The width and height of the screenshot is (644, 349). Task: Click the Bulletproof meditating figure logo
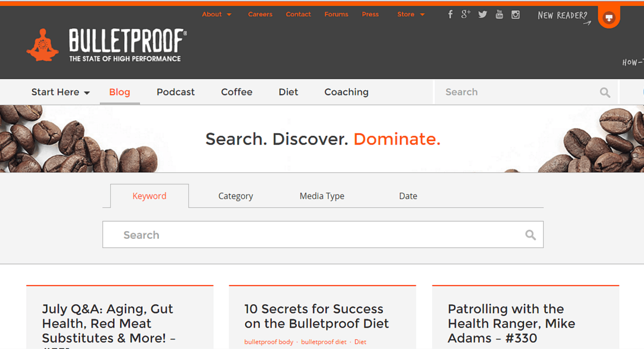click(42, 45)
